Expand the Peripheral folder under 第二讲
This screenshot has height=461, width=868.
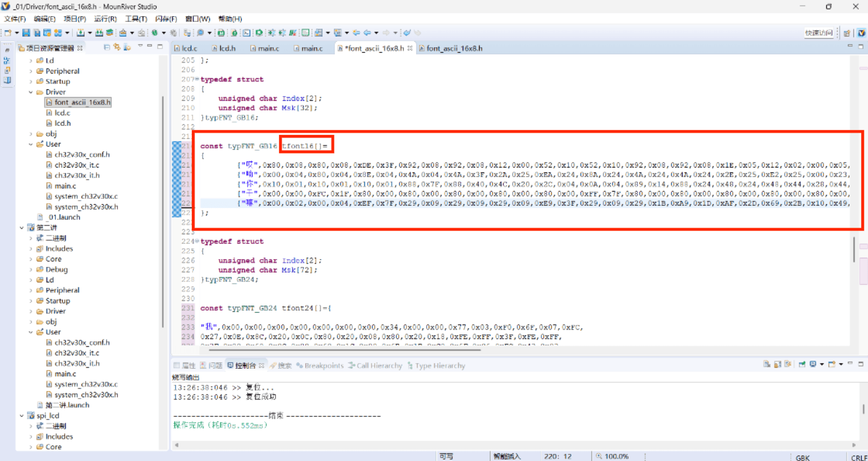[x=31, y=290]
